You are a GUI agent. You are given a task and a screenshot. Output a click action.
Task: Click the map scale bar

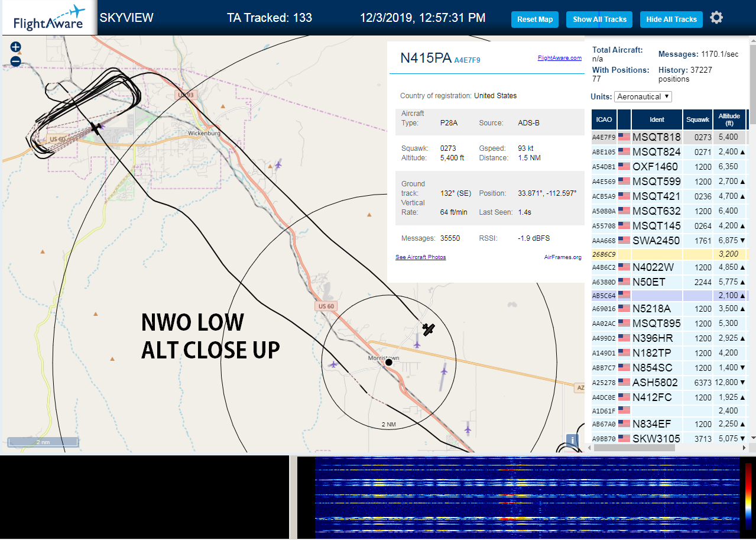[43, 442]
